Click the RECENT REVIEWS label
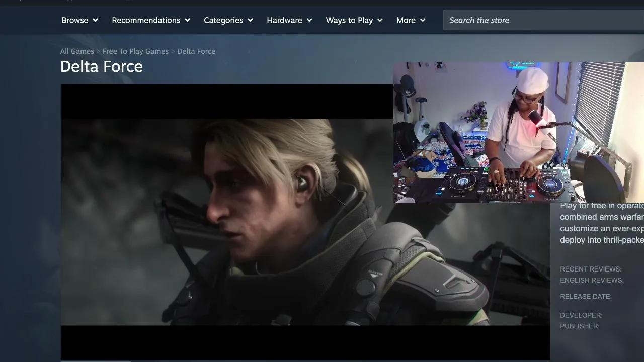This screenshot has width=644, height=362. point(591,269)
